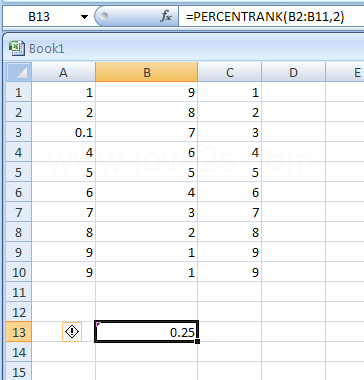Click cell C10 containing 9

tap(230, 272)
